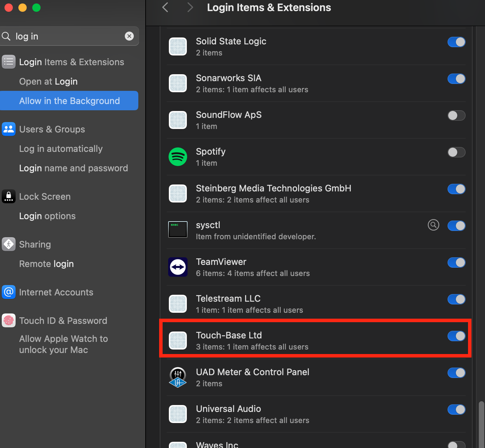Turn off Universal Audio toggle
This screenshot has width=485, height=448.
click(x=456, y=410)
